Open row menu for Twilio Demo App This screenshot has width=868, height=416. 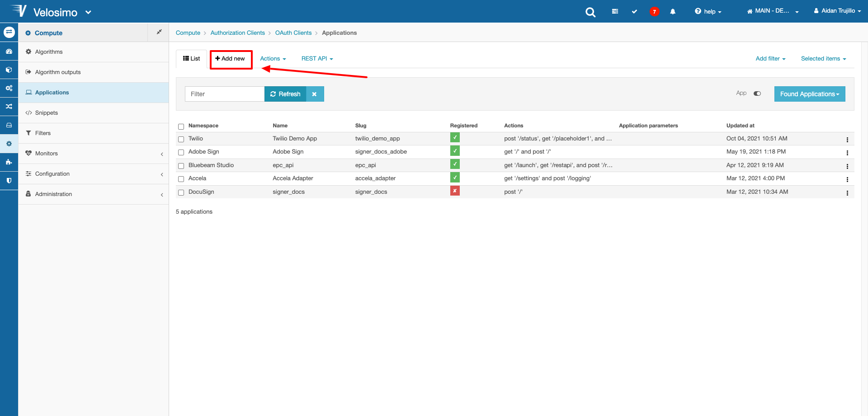point(847,140)
